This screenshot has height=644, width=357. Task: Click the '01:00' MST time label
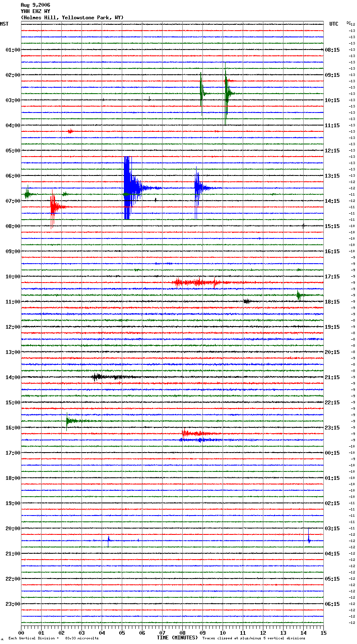13,50
